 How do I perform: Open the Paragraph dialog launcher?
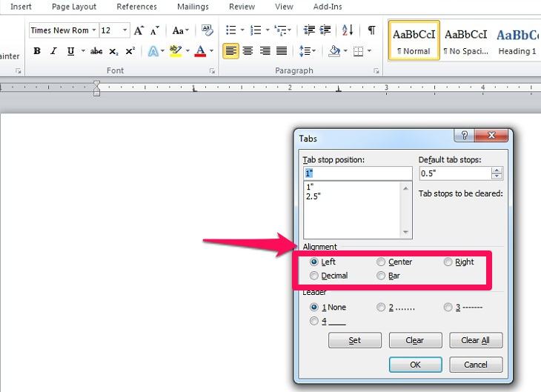tap(376, 71)
